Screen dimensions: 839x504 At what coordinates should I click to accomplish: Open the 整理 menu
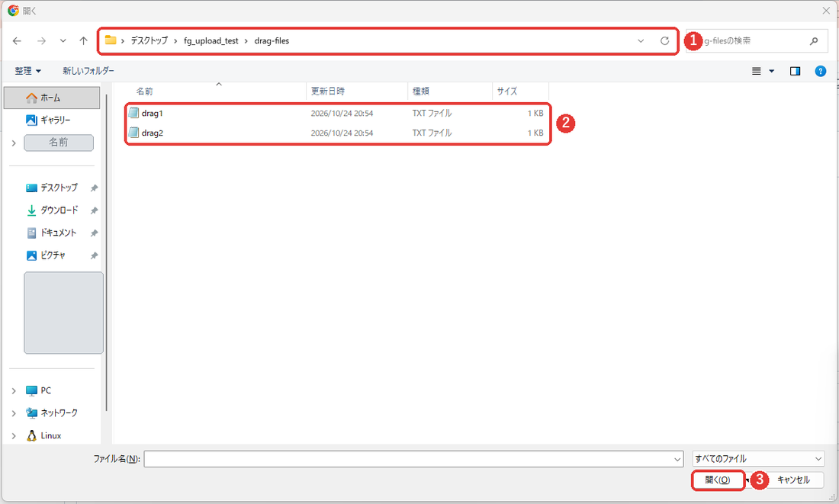coord(27,71)
